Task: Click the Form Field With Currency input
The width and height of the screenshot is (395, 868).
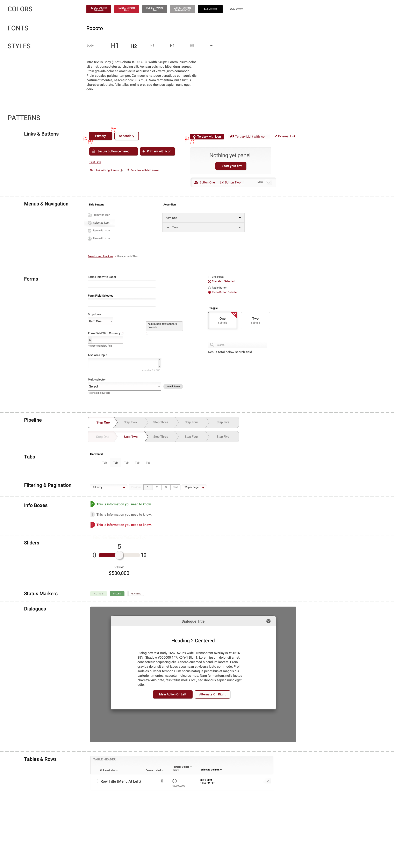Action: pos(106,340)
